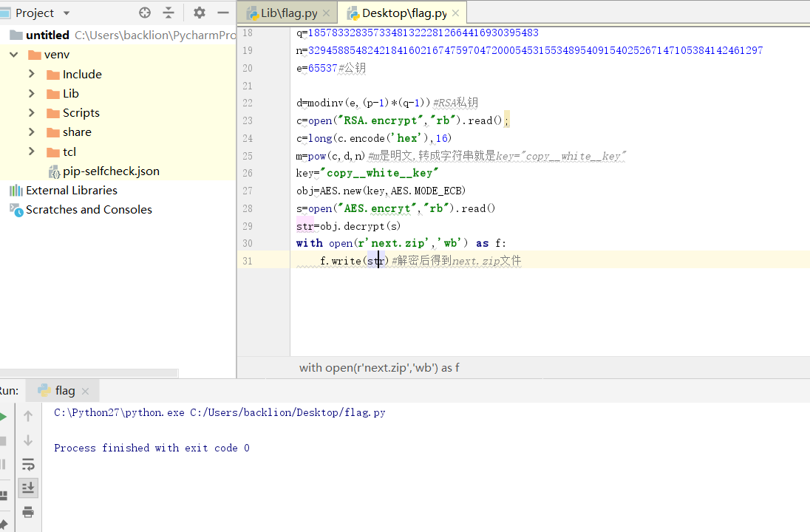The height and width of the screenshot is (532, 810).
Task: Click gutter line number 31
Action: (x=248, y=261)
